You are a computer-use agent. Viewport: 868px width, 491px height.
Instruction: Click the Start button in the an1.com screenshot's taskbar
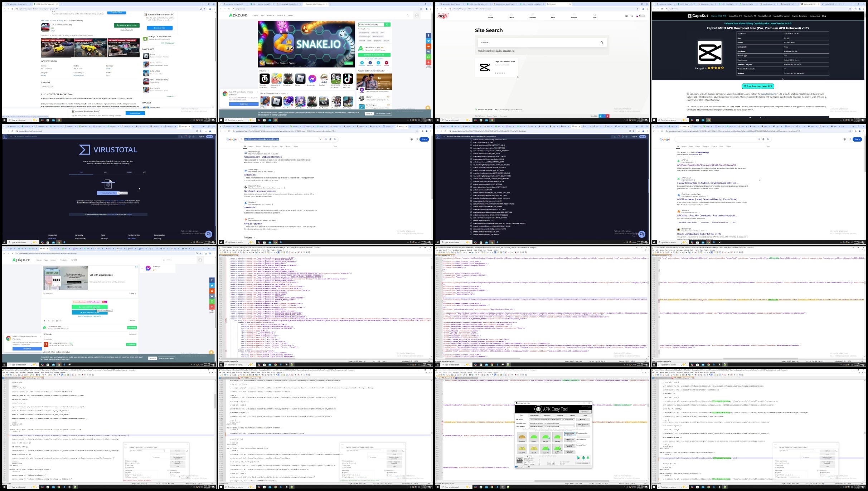(x=437, y=120)
